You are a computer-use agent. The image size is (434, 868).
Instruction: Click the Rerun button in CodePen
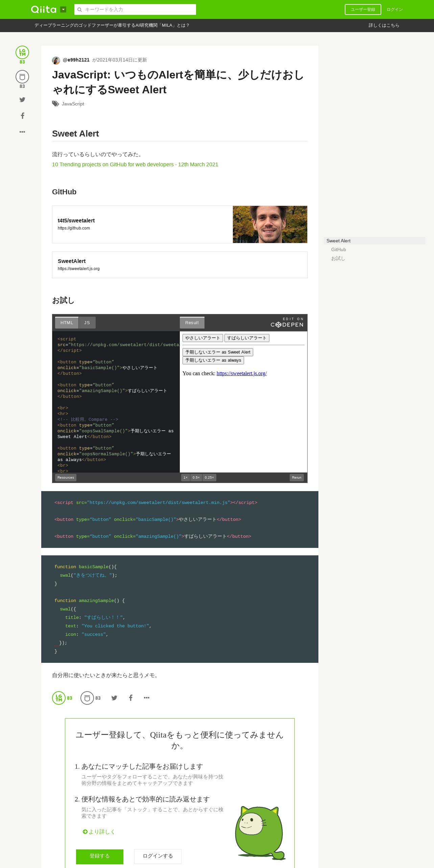(297, 478)
